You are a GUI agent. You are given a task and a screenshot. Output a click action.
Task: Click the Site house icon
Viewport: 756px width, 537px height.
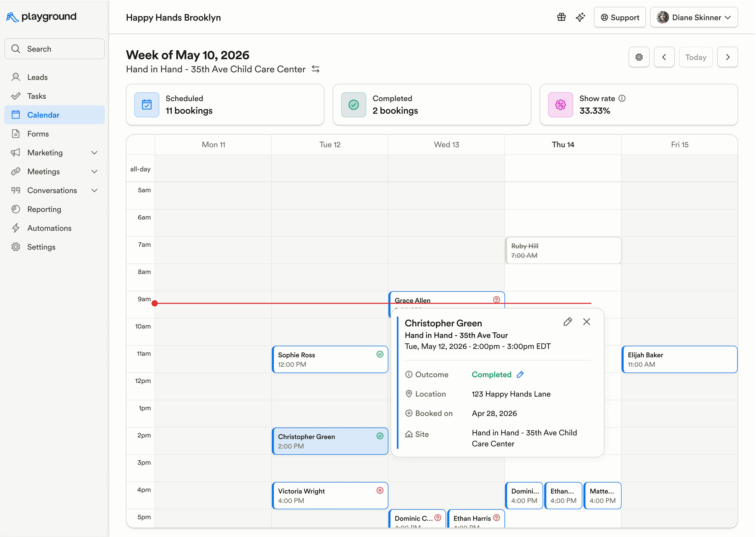point(409,434)
